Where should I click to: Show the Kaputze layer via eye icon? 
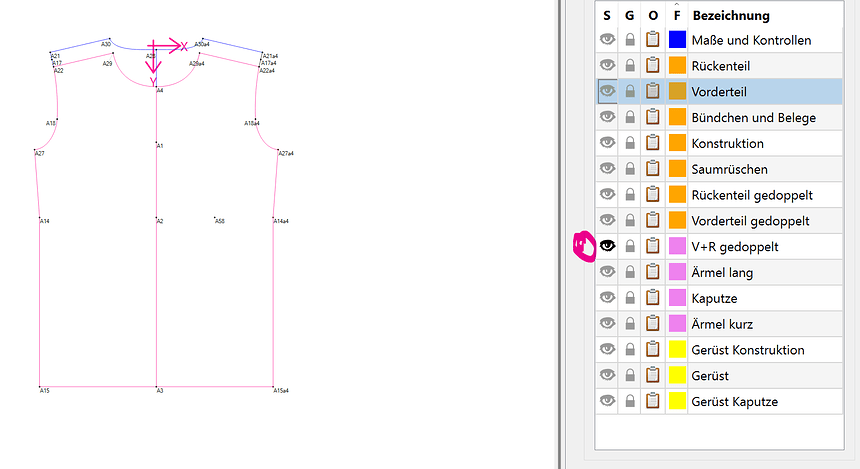[607, 298]
